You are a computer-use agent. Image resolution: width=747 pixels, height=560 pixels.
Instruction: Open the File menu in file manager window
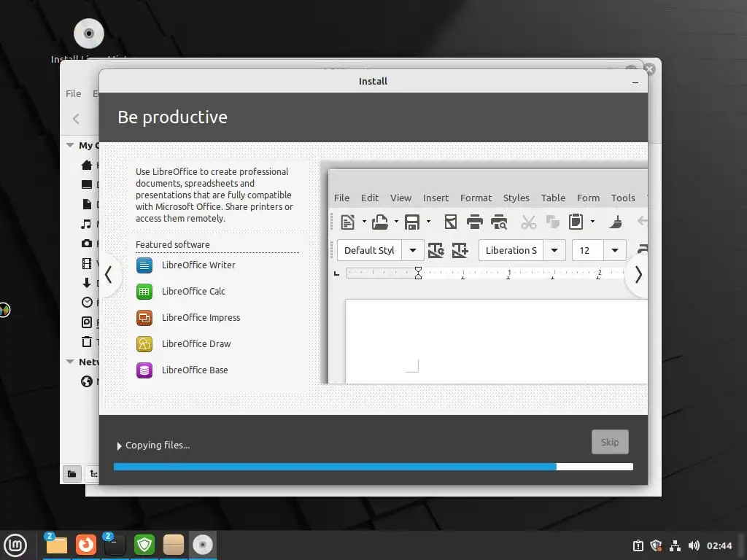74,94
